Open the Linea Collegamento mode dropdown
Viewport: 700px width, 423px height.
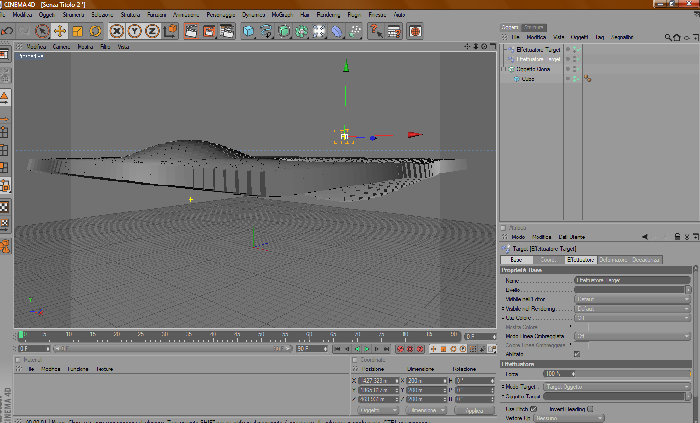[632, 336]
